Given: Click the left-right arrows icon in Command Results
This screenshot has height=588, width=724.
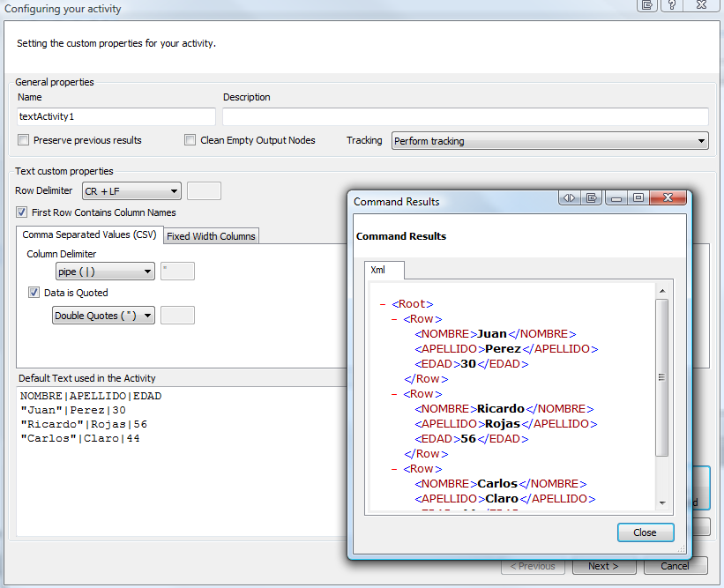Looking at the screenshot, I should (x=569, y=198).
